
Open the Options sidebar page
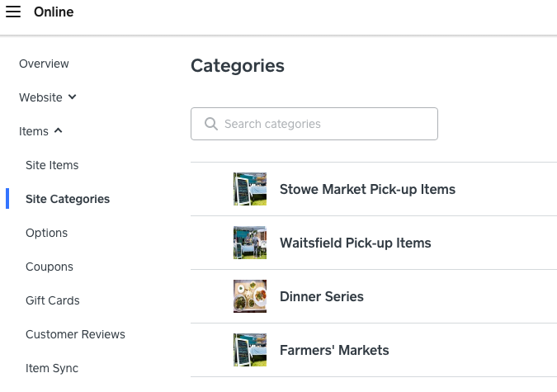pyautogui.click(x=46, y=233)
